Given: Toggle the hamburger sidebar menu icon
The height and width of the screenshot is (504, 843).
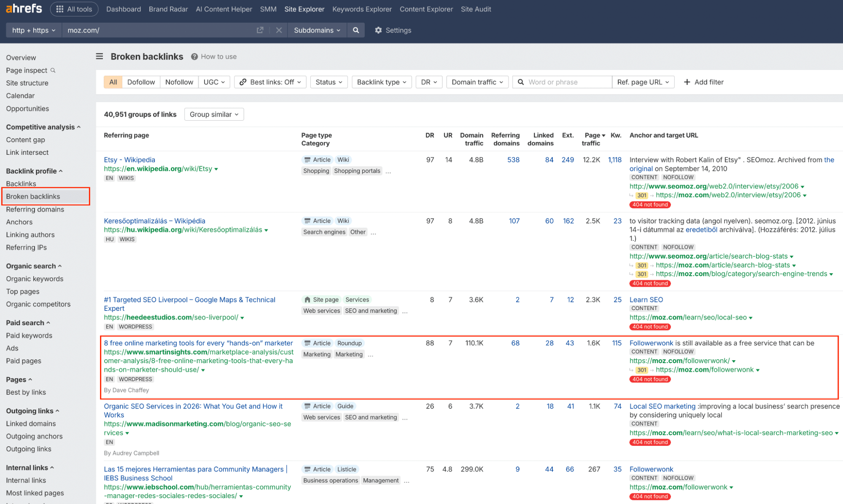Looking at the screenshot, I should pyautogui.click(x=100, y=57).
